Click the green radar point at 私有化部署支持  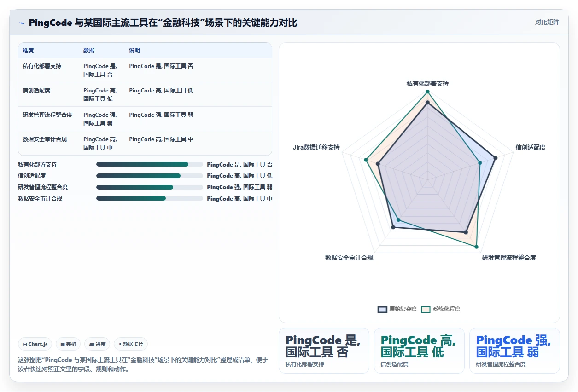(427, 91)
